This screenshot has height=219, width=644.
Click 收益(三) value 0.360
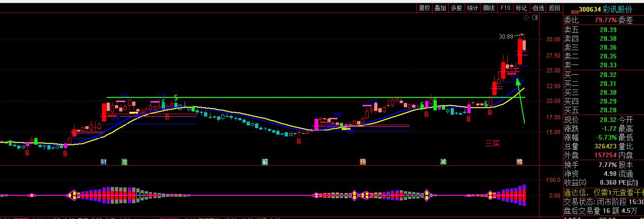[608, 182]
